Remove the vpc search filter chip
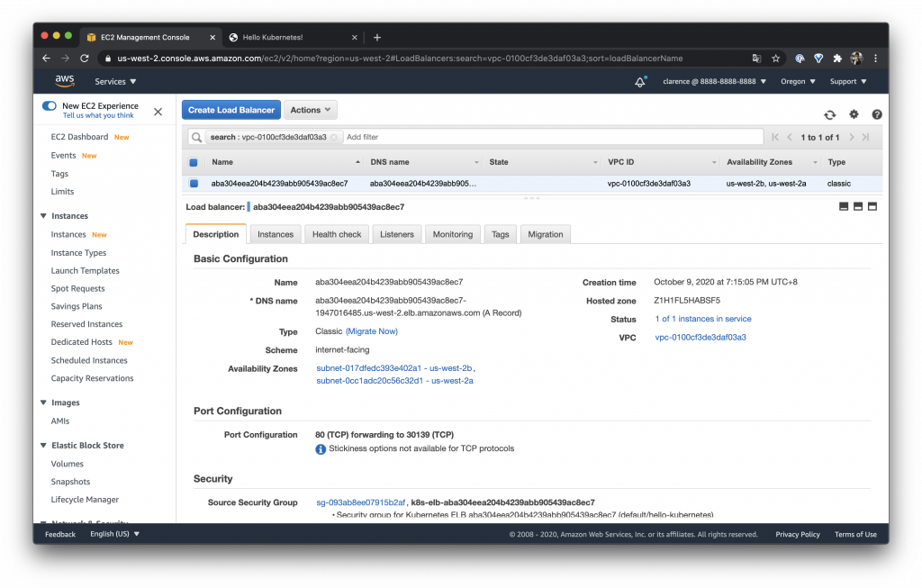Screen dimensions: 922x588 point(334,137)
